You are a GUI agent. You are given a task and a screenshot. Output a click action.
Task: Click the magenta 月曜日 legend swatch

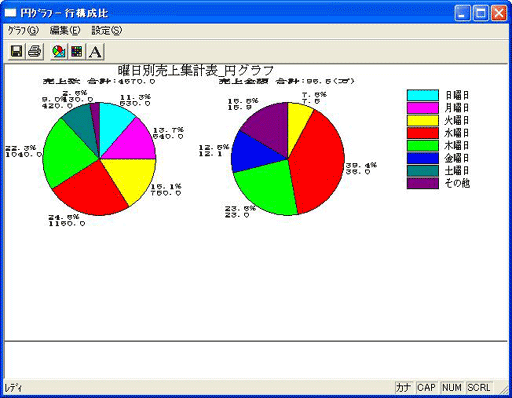[422, 108]
